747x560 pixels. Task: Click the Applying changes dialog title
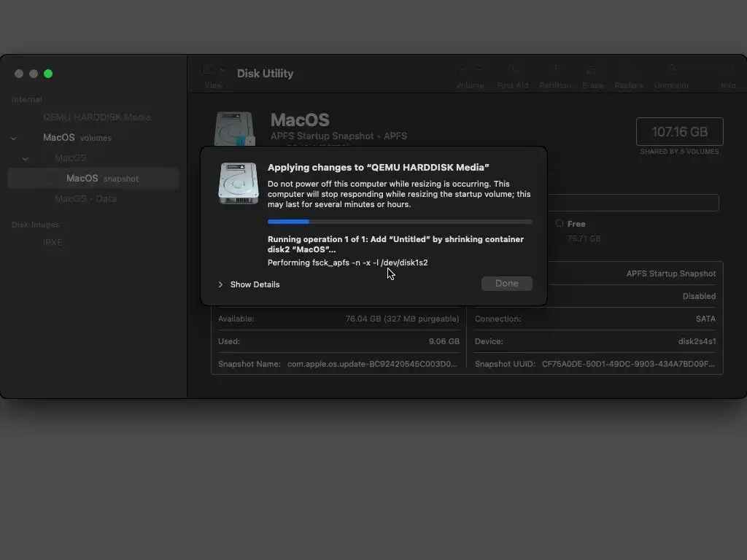click(379, 167)
